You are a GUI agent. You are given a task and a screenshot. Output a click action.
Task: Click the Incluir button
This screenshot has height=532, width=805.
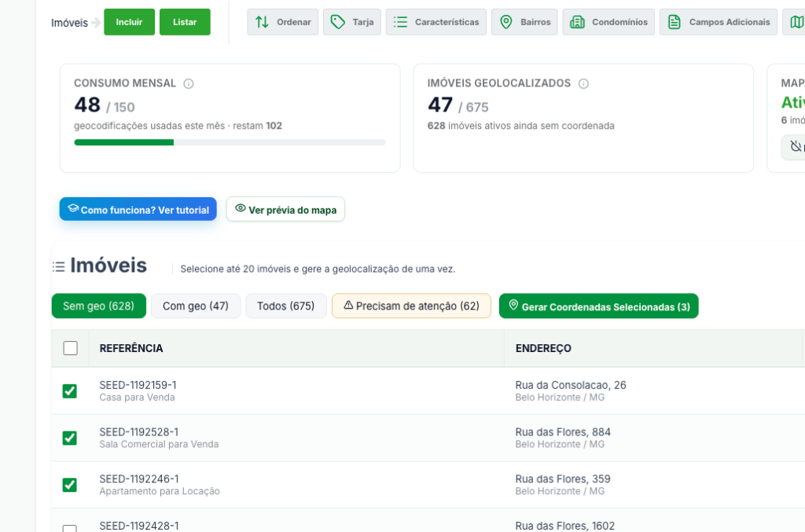(129, 22)
